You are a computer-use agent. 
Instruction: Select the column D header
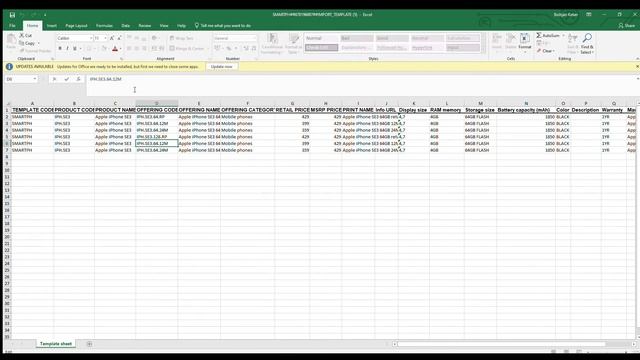coord(157,103)
